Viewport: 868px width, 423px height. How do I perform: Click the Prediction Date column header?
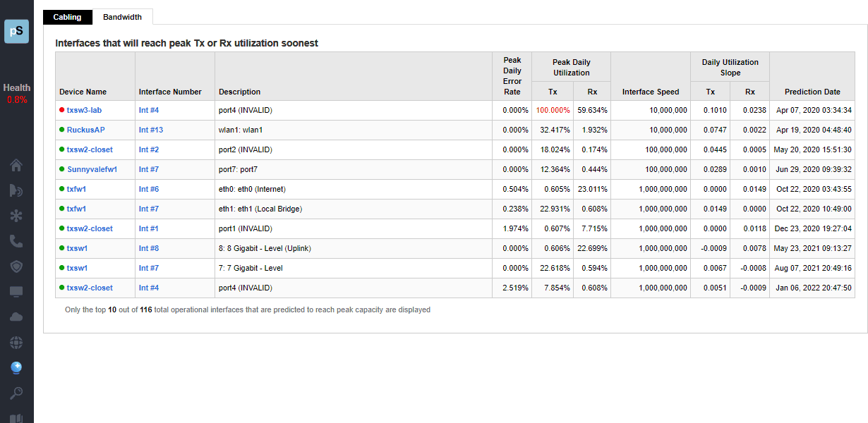tap(812, 92)
